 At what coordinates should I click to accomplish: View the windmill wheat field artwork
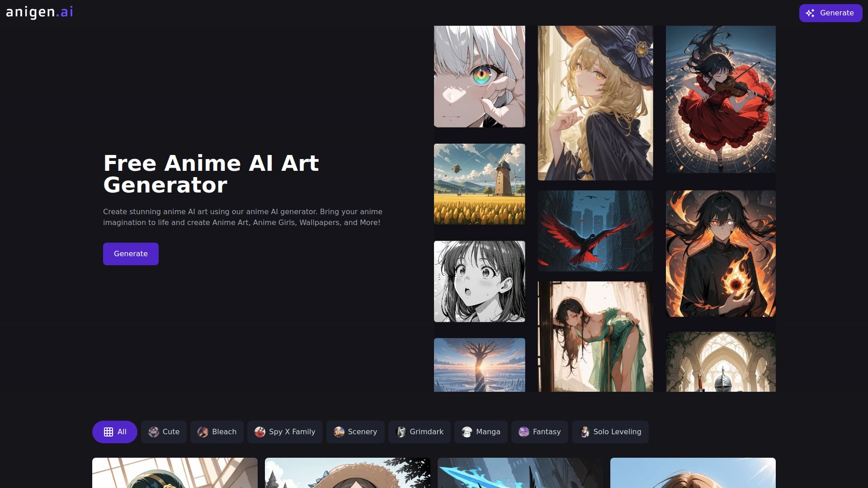479,184
